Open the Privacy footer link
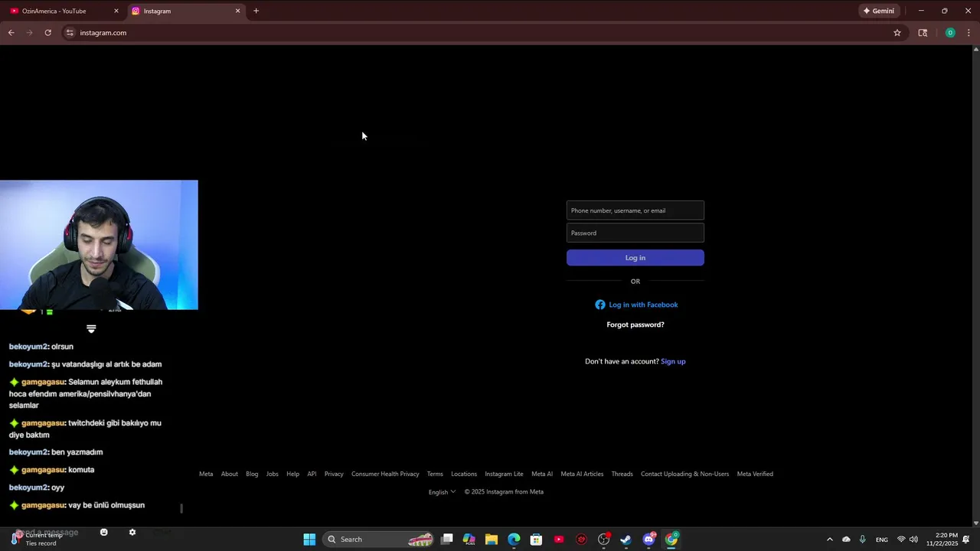The image size is (980, 551). (x=334, y=474)
